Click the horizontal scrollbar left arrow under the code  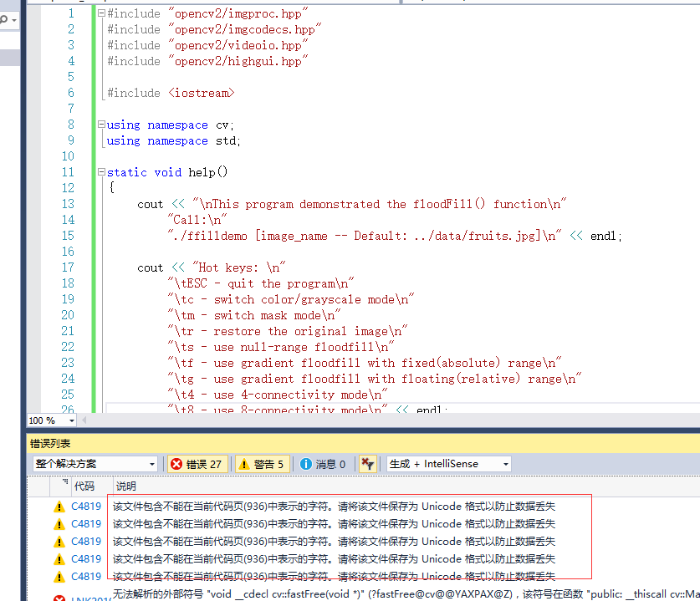tap(84, 420)
